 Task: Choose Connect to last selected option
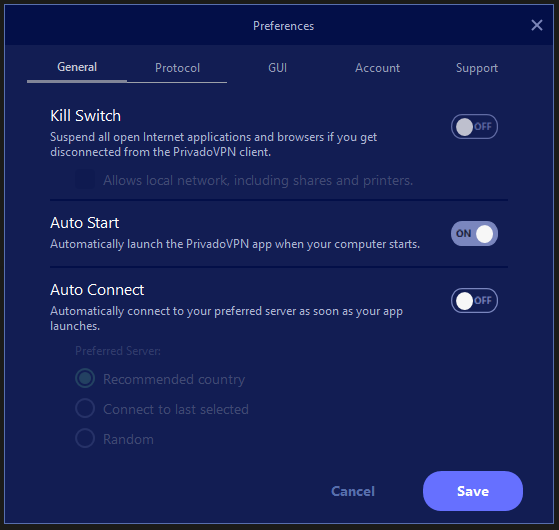85,408
